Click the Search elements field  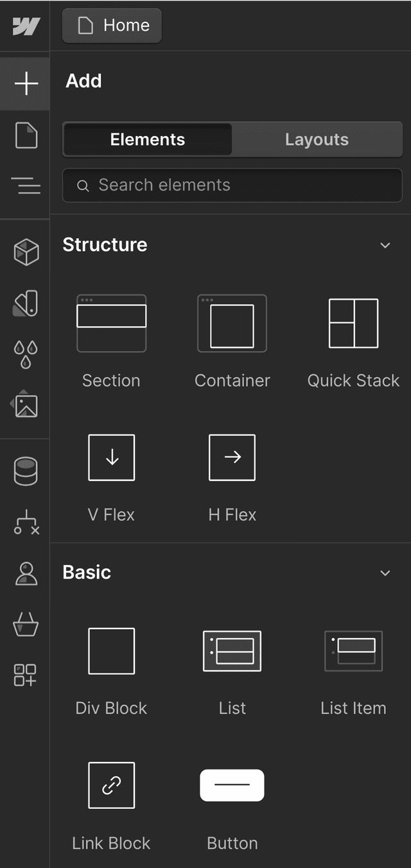[232, 186]
